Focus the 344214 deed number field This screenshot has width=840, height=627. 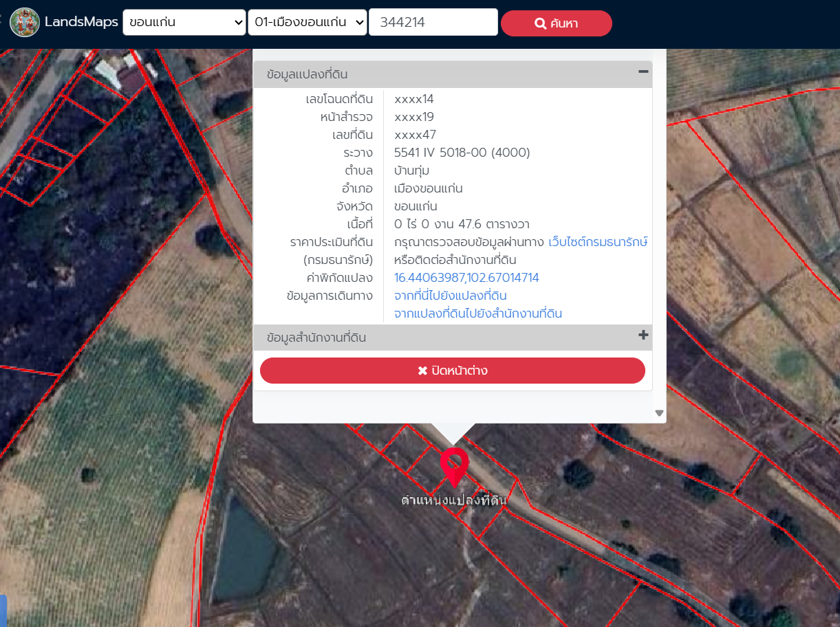tap(433, 22)
